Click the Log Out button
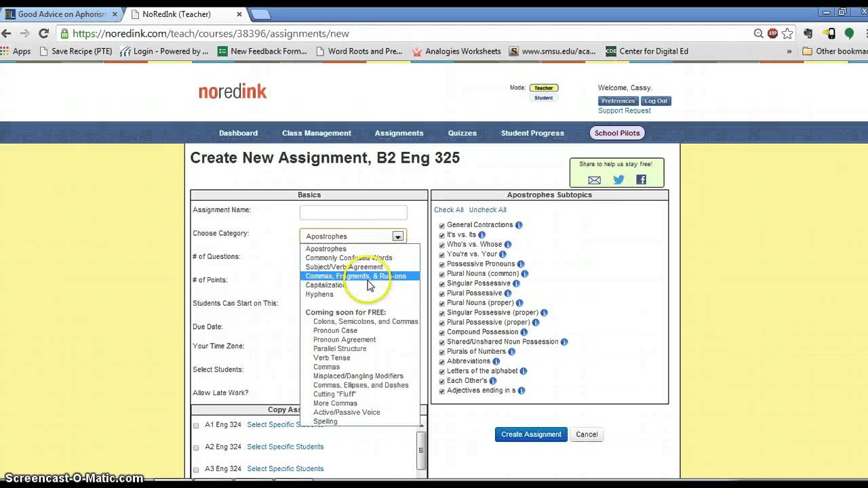Image resolution: width=868 pixels, height=488 pixels. (656, 101)
